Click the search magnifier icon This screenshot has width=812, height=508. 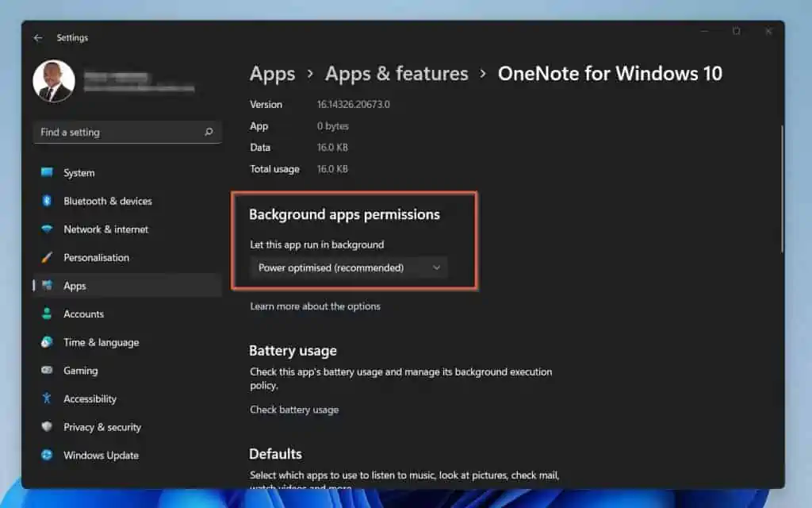(x=209, y=133)
